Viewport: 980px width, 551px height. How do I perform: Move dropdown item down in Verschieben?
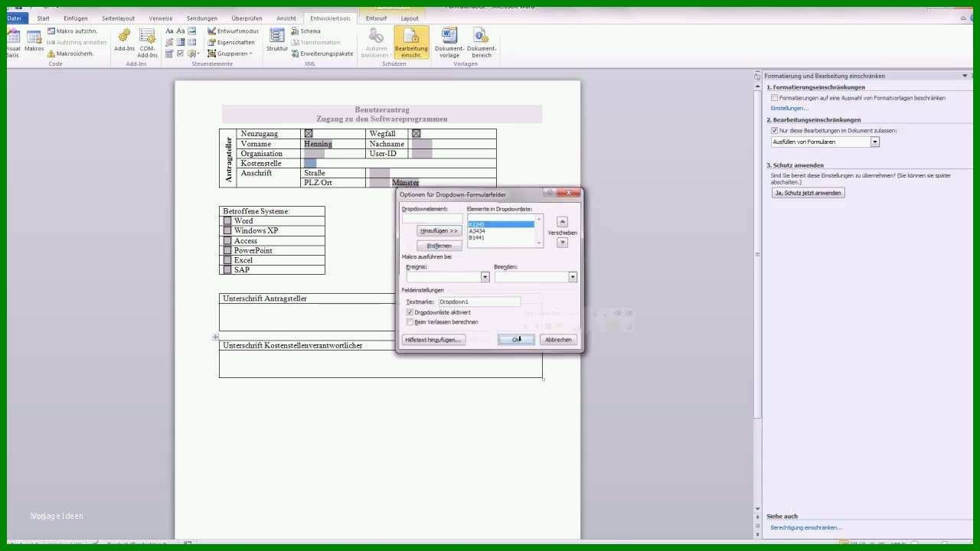(562, 243)
